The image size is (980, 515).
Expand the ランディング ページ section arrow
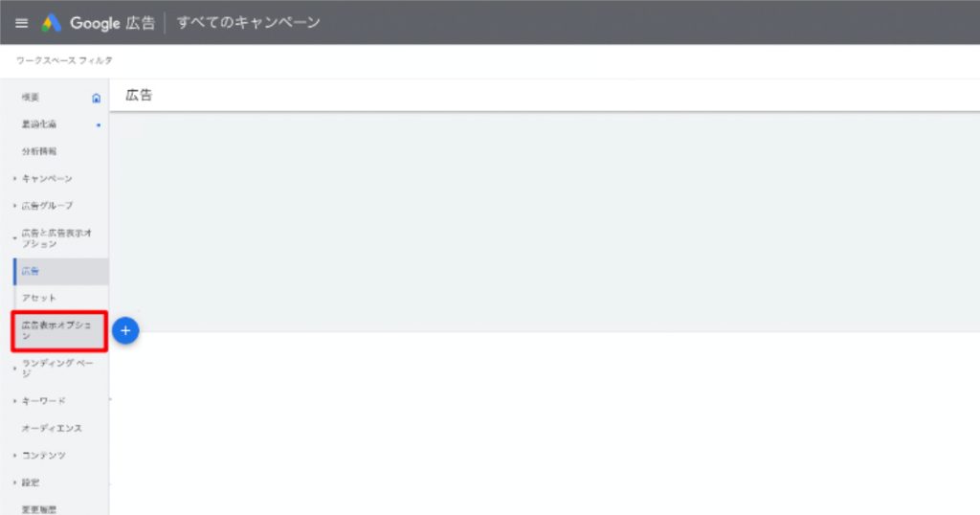point(14,369)
